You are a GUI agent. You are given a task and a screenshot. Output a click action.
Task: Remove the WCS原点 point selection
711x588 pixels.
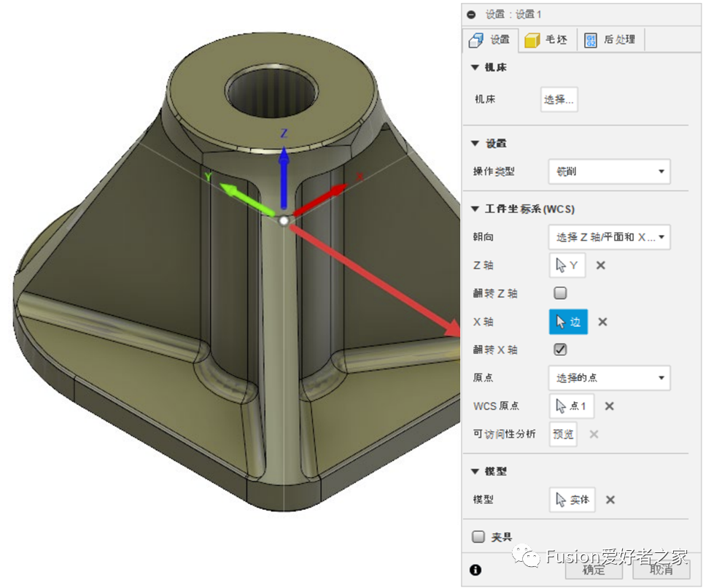click(x=610, y=406)
